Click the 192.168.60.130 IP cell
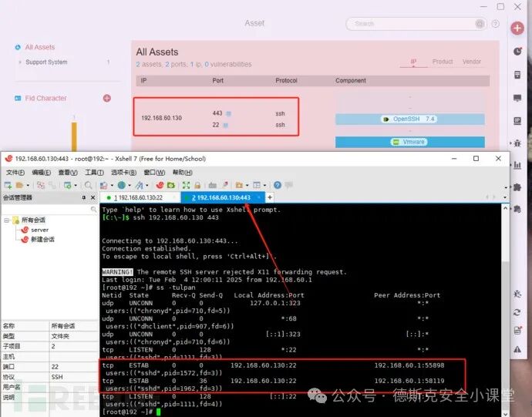Image resolution: width=532 pixels, height=417 pixels. (x=161, y=118)
